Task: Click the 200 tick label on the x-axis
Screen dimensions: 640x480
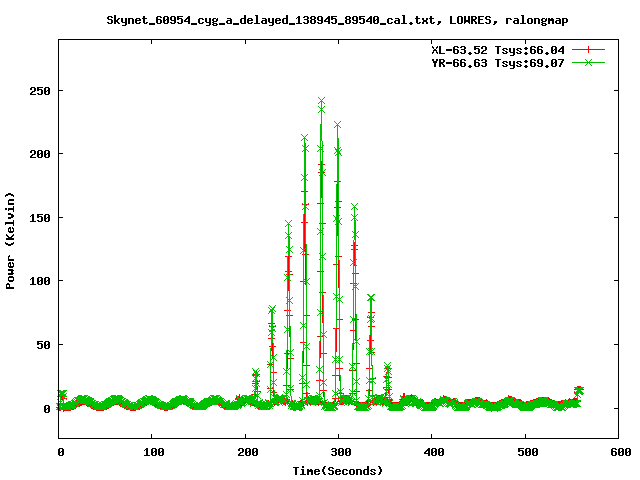Action: click(245, 452)
